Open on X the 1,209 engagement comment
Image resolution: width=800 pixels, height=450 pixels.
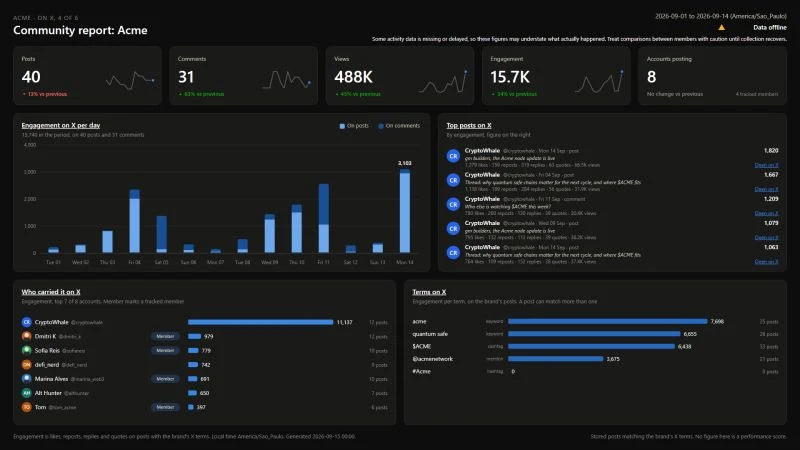pos(766,213)
